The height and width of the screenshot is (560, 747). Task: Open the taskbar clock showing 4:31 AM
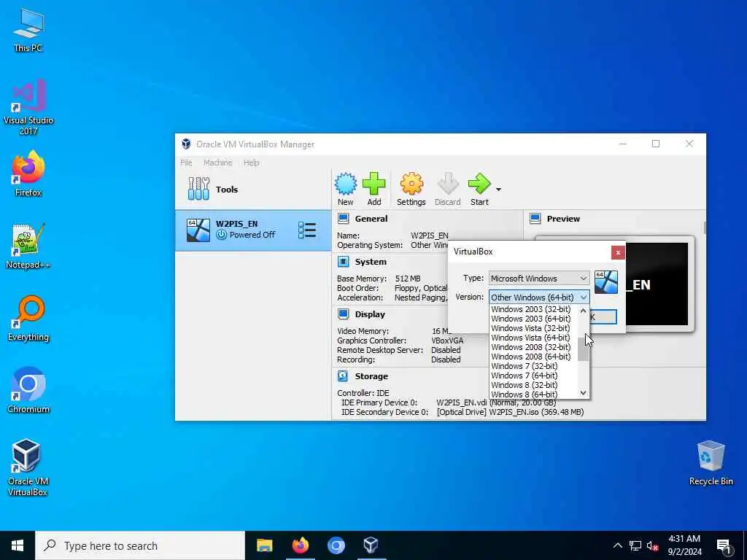(x=684, y=545)
